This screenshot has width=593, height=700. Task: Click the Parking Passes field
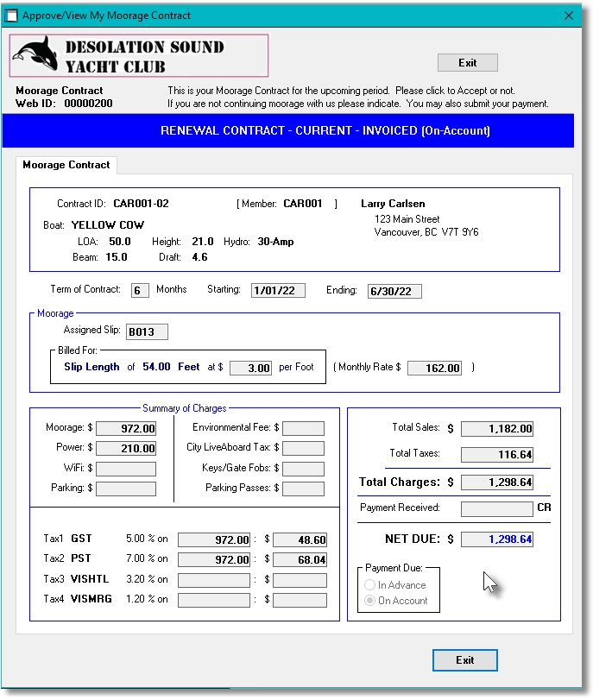coord(304,489)
